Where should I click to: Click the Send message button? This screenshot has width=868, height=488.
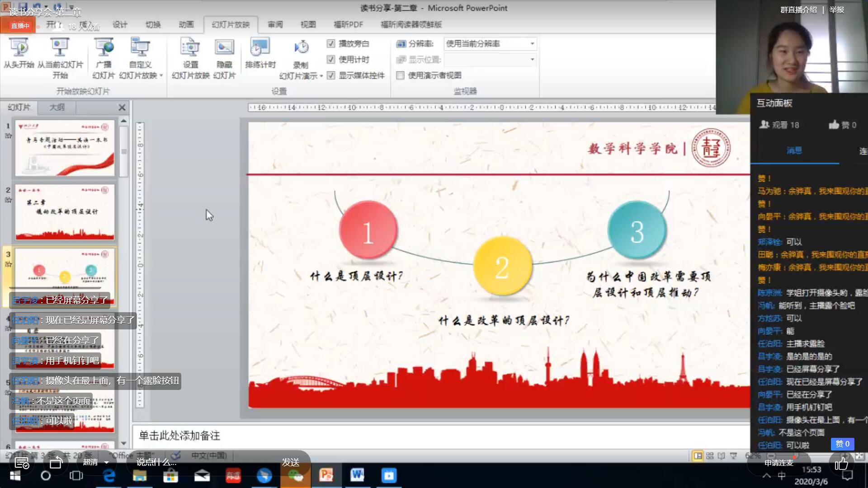[x=290, y=462]
